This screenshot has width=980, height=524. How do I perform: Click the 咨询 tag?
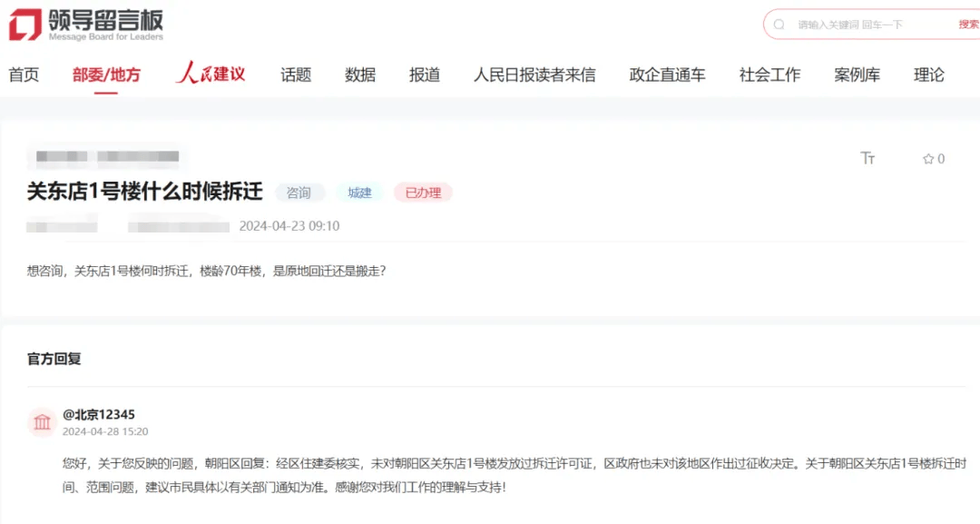coord(299,193)
